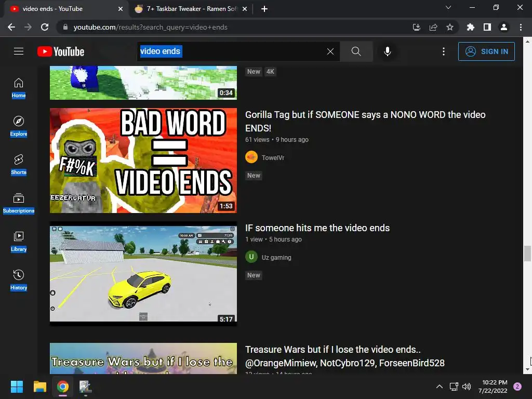Viewport: 532px width, 399px height.
Task: Reload the page with the refresh icon
Action: coord(45,27)
